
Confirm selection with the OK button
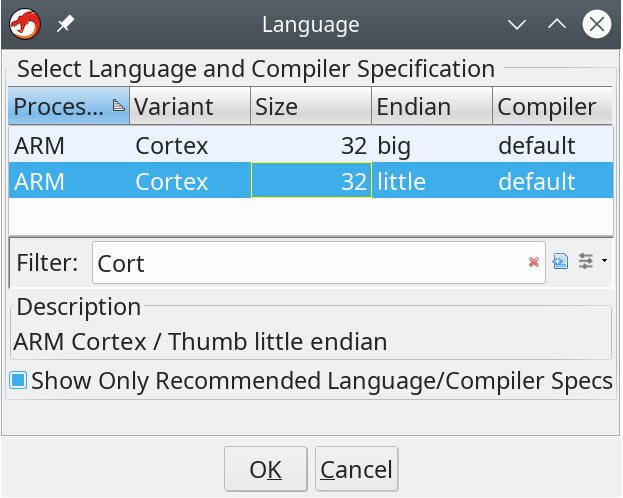[265, 469]
